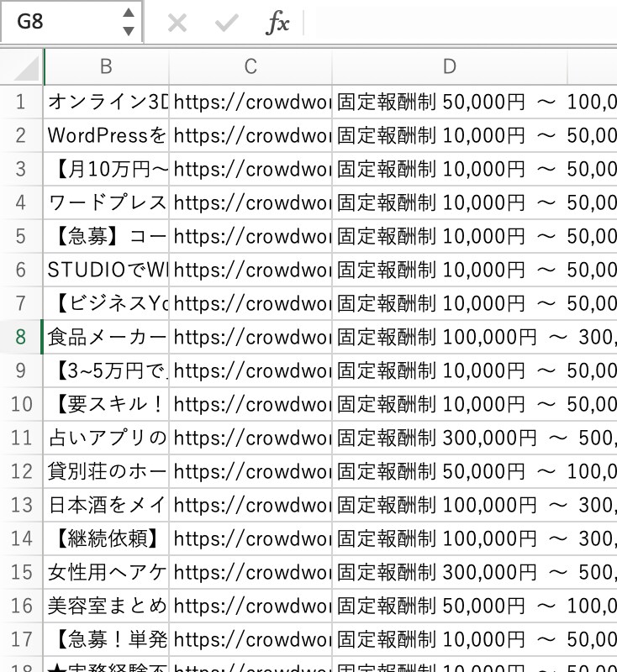The image size is (617, 672).
Task: Select cell B1 'オンライン3D'
Action: pyautogui.click(x=106, y=102)
